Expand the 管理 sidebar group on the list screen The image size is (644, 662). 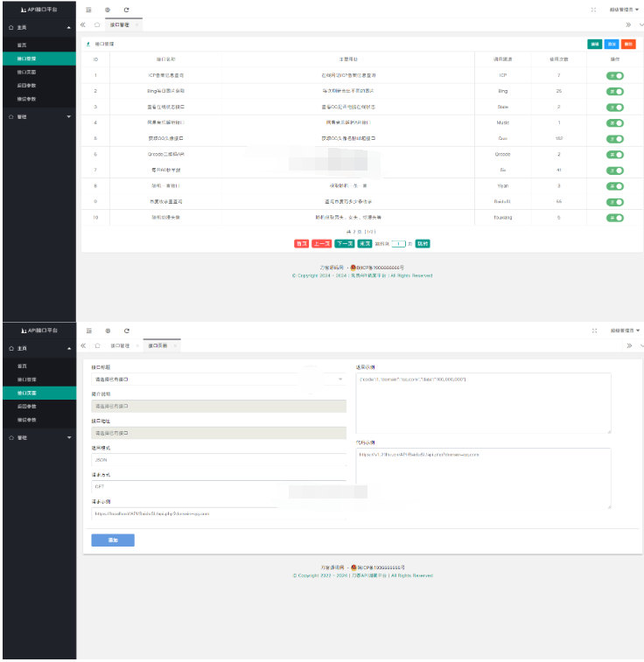(x=38, y=116)
